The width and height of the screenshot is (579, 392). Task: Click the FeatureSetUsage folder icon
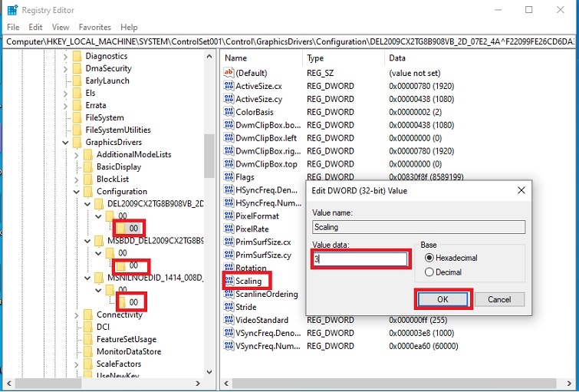click(x=88, y=339)
